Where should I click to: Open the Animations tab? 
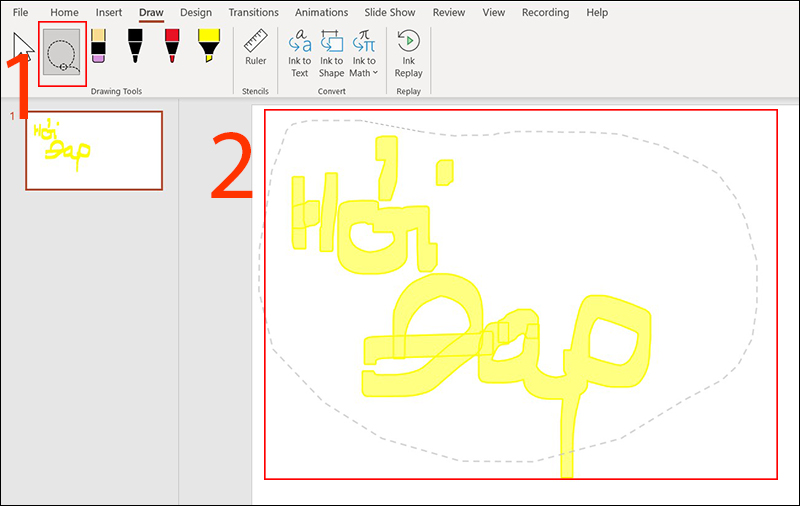322,13
